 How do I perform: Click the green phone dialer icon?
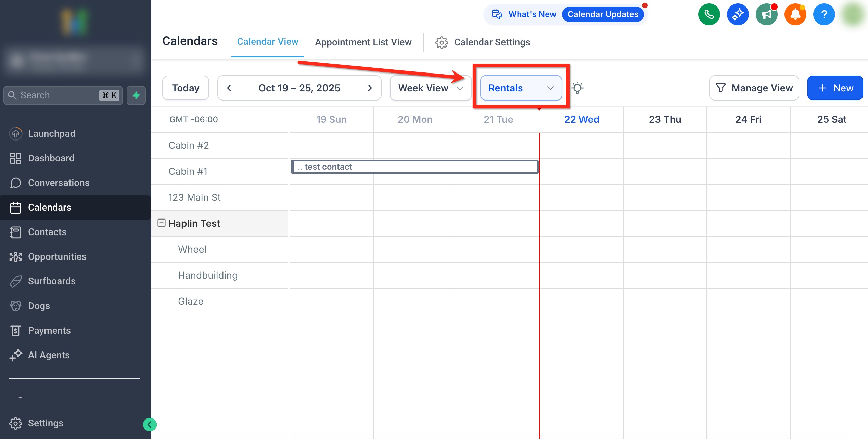(709, 14)
